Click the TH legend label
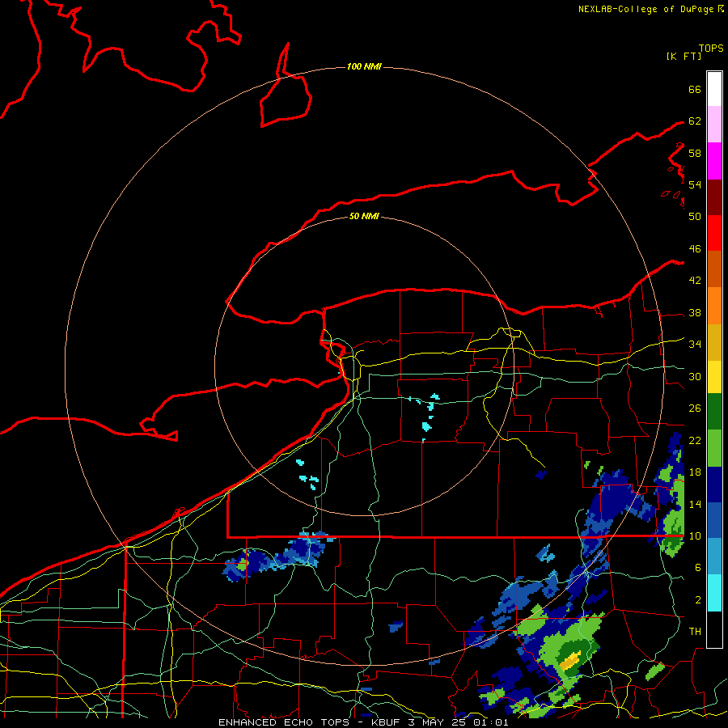 click(x=695, y=632)
